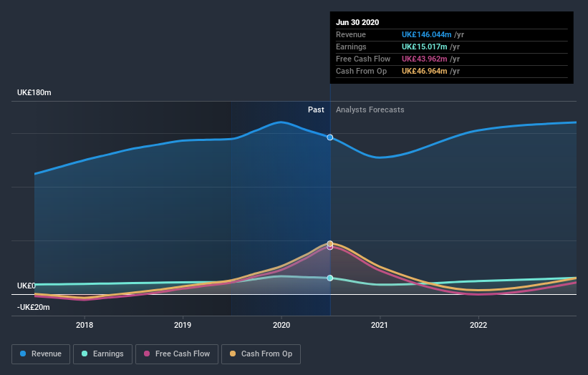The height and width of the screenshot is (375, 588).
Task: Click the -UK£20m y-axis label
Action: pos(34,307)
